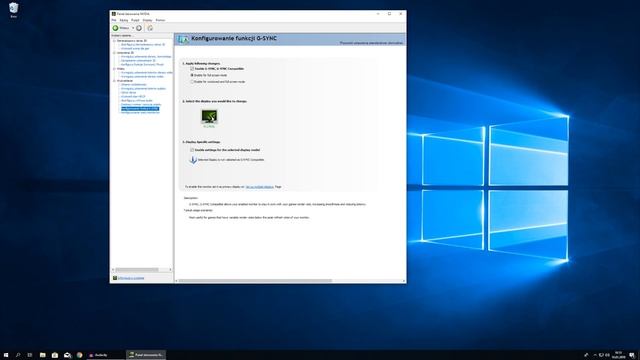Open the Plik menu
Screen dimensions: 640x360
(x=114, y=20)
